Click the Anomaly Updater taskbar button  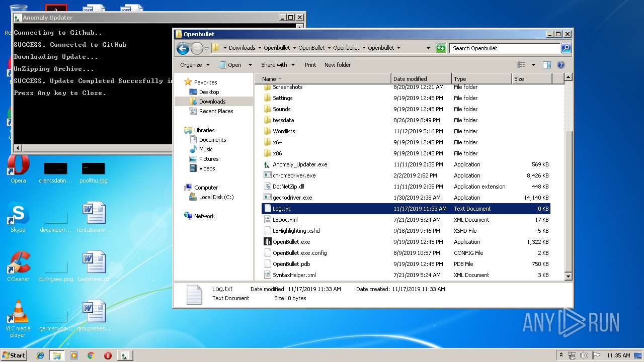[124, 355]
